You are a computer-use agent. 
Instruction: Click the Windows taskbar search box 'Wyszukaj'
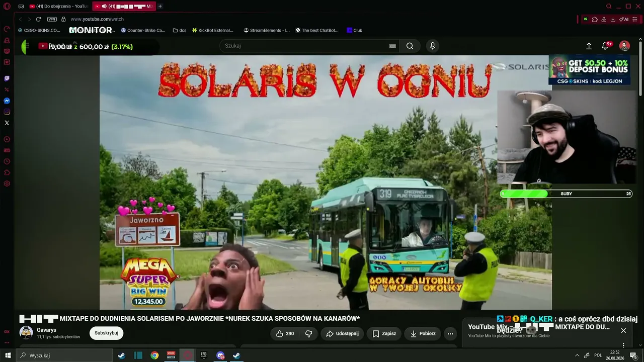[64, 355]
